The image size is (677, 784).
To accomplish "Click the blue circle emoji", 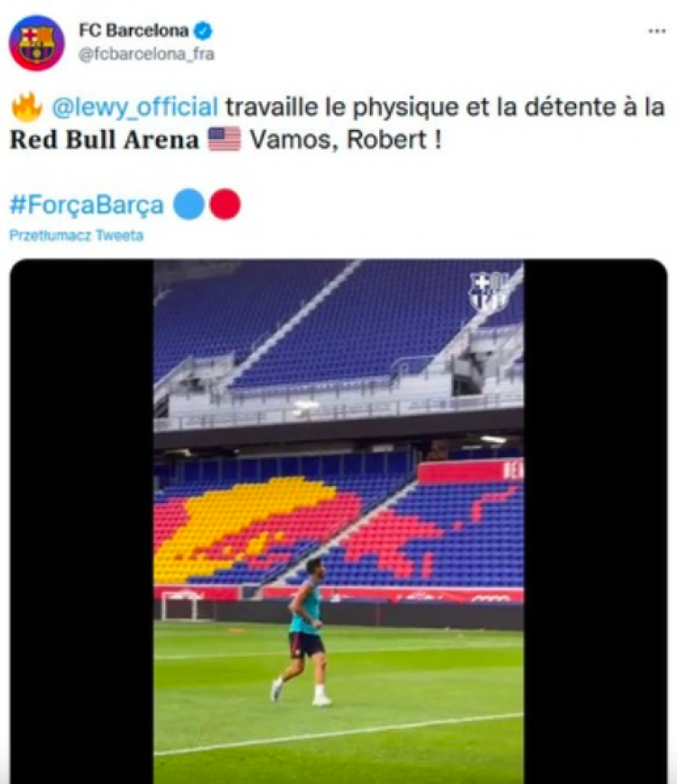I will [x=189, y=204].
